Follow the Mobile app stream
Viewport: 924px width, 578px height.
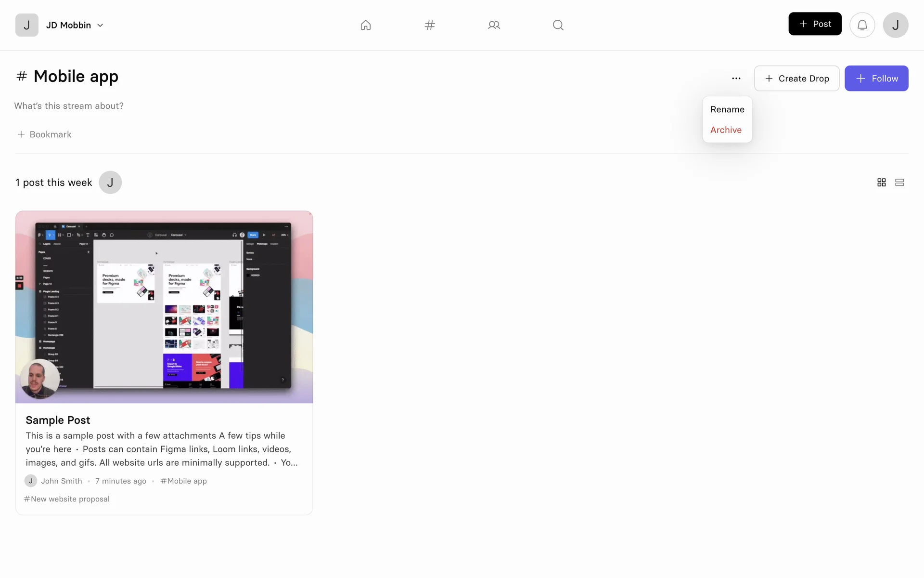click(x=876, y=79)
